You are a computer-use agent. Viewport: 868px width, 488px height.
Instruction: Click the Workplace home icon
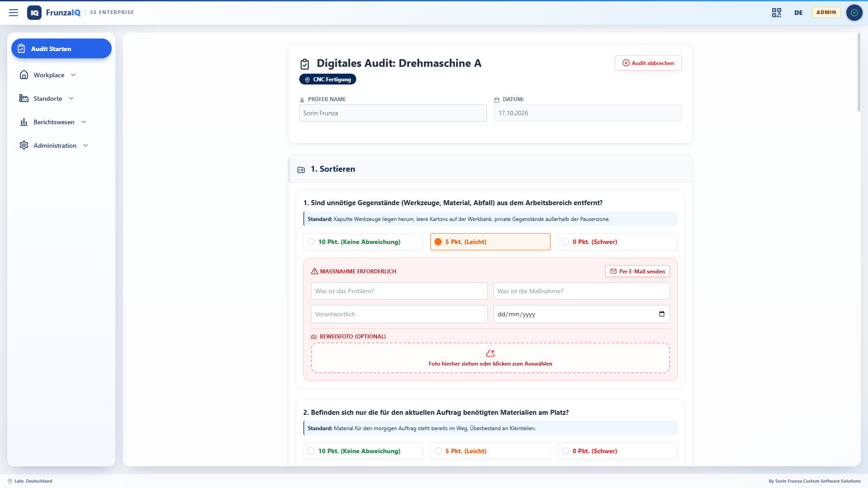[24, 75]
